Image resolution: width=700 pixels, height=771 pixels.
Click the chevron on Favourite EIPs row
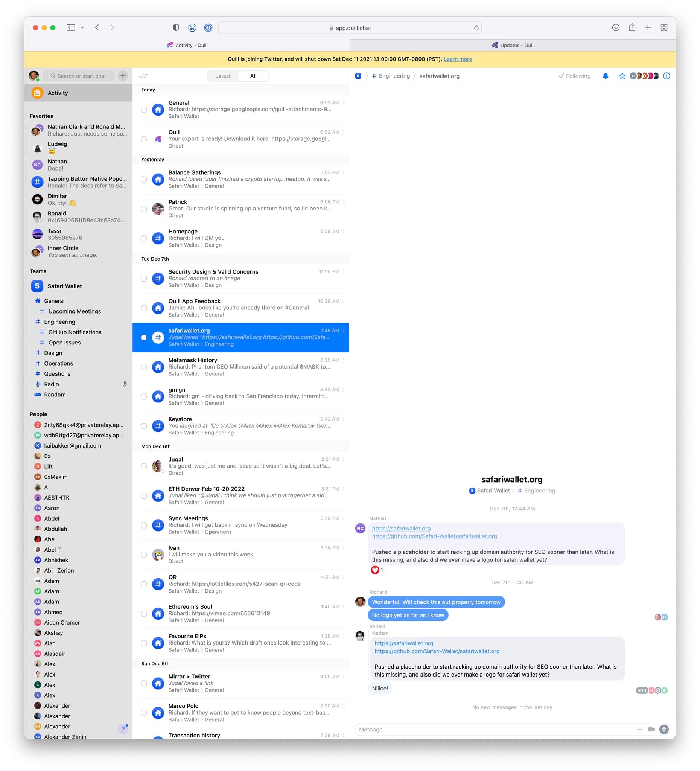coord(344,636)
